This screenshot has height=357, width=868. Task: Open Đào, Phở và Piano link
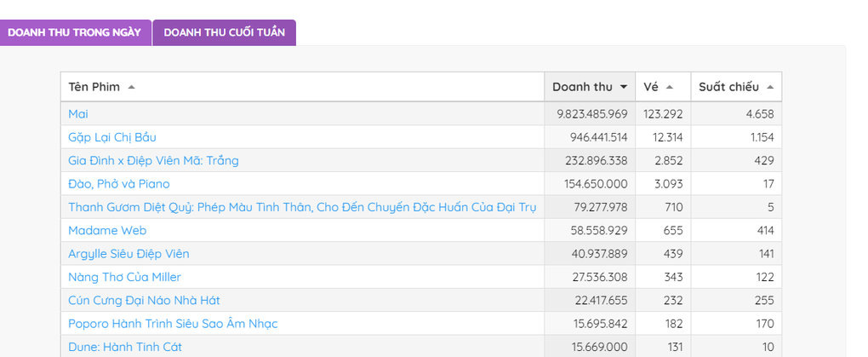[x=119, y=184]
